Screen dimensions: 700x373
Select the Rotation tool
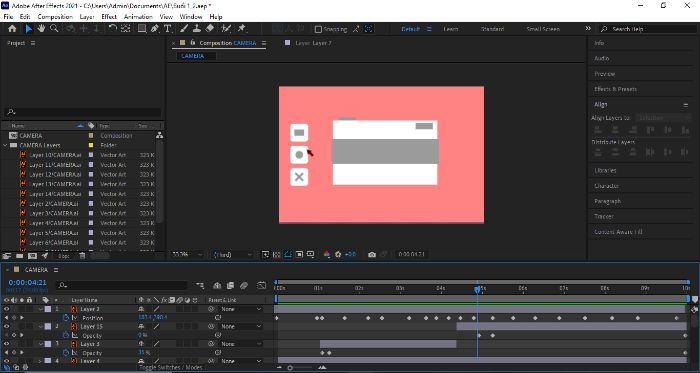pos(113,29)
